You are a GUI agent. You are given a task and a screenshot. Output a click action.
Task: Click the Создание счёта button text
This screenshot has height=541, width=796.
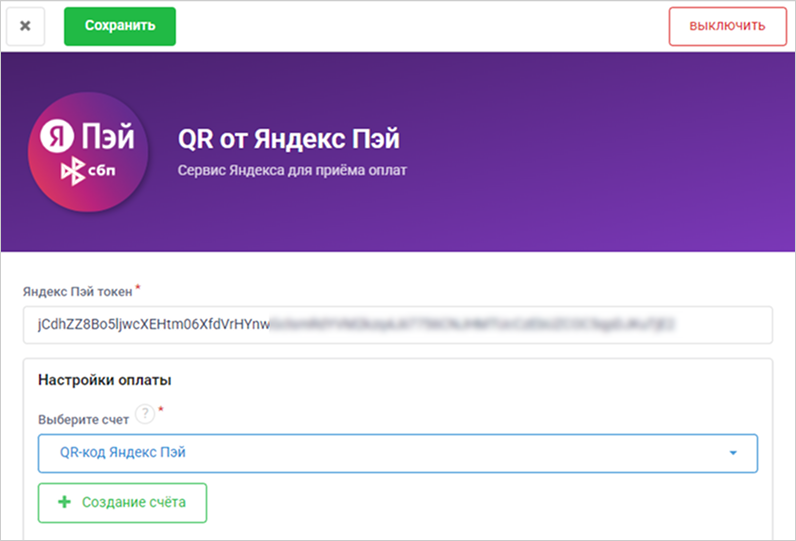pyautogui.click(x=134, y=503)
